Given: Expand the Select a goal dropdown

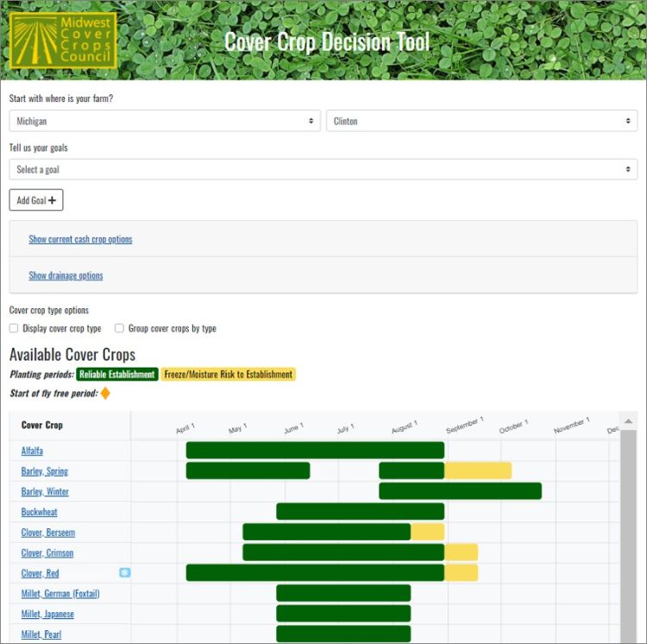Looking at the screenshot, I should click(x=323, y=169).
